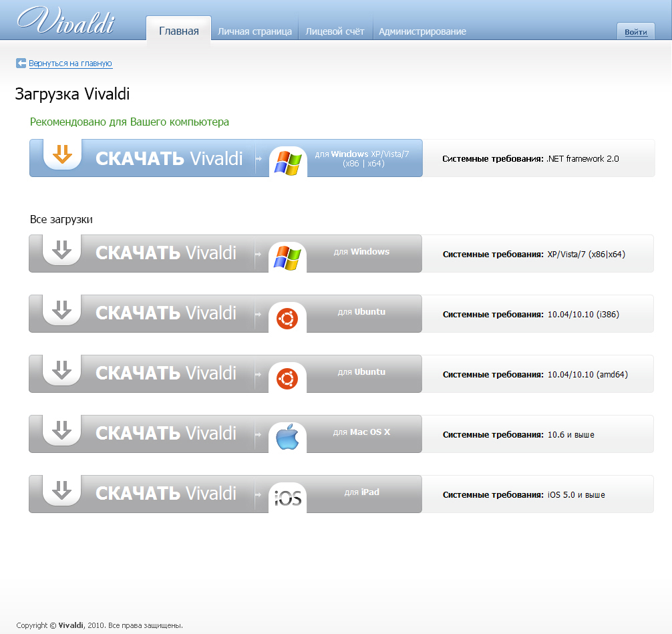Click the 'Загрузка Vivaldi' page heading
Screen dimensions: 672x634
tap(72, 94)
